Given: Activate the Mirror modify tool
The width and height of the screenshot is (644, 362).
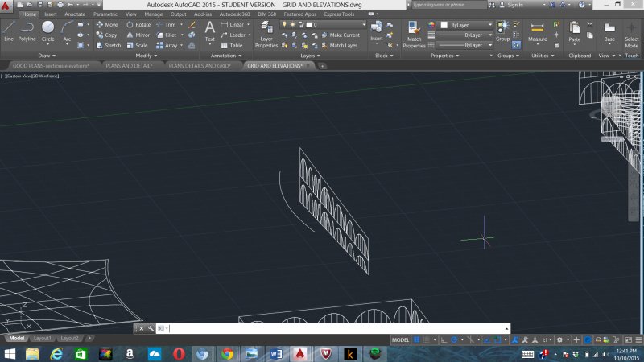Looking at the screenshot, I should (138, 35).
